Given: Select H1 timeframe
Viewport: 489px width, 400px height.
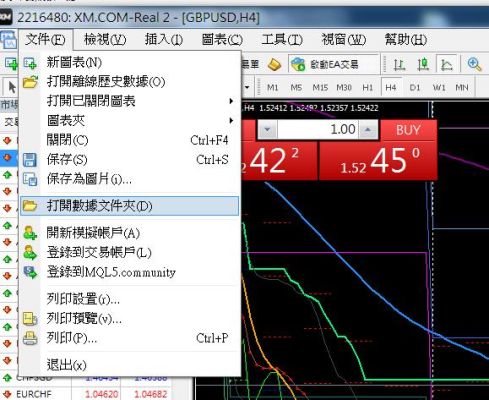Looking at the screenshot, I should (x=367, y=88).
